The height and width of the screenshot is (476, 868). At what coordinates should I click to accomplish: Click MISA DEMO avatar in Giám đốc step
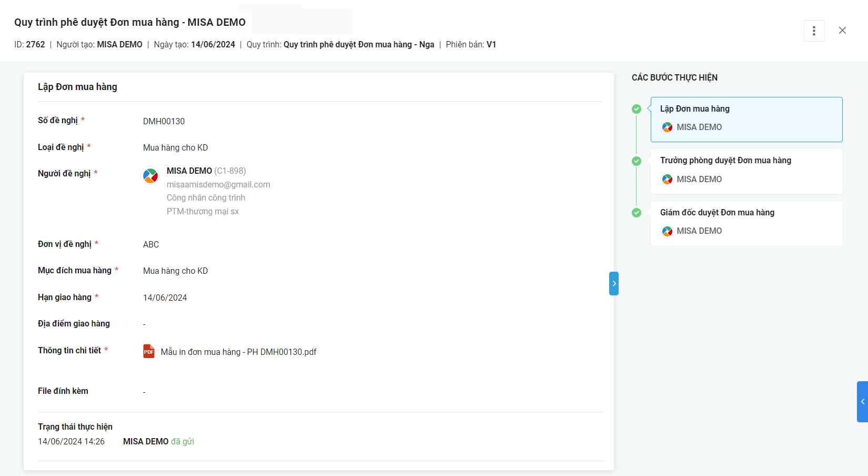pyautogui.click(x=667, y=231)
